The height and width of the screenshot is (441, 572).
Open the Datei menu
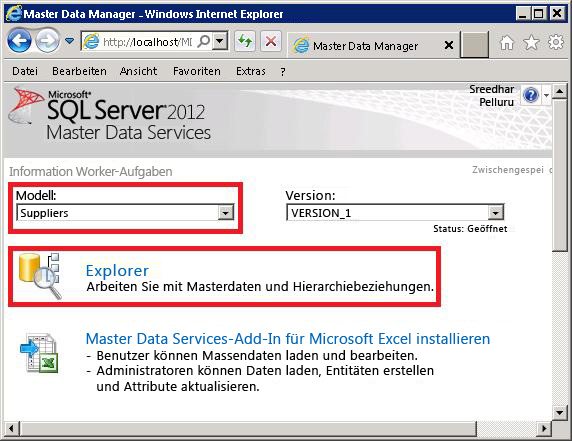25,71
